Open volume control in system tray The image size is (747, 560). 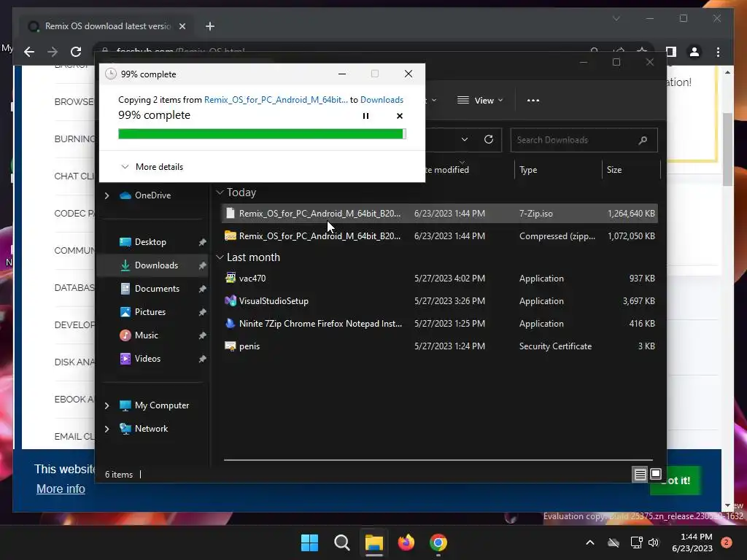tap(653, 542)
